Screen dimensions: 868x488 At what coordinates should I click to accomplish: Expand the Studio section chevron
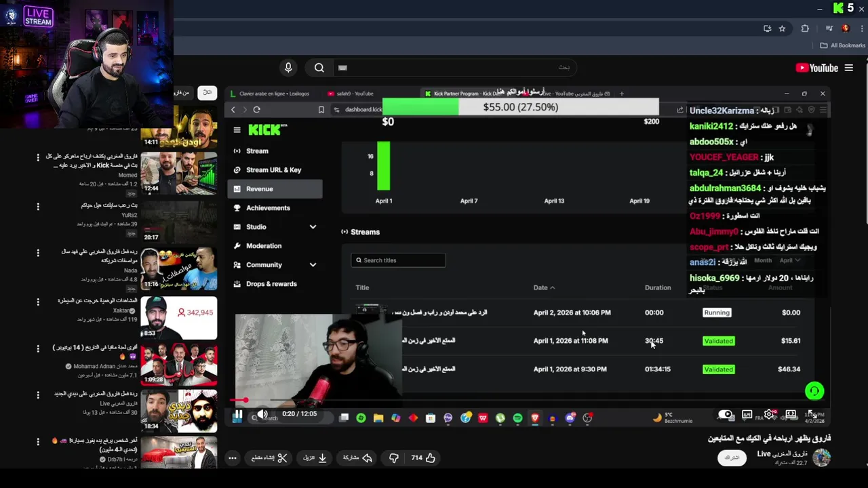313,227
